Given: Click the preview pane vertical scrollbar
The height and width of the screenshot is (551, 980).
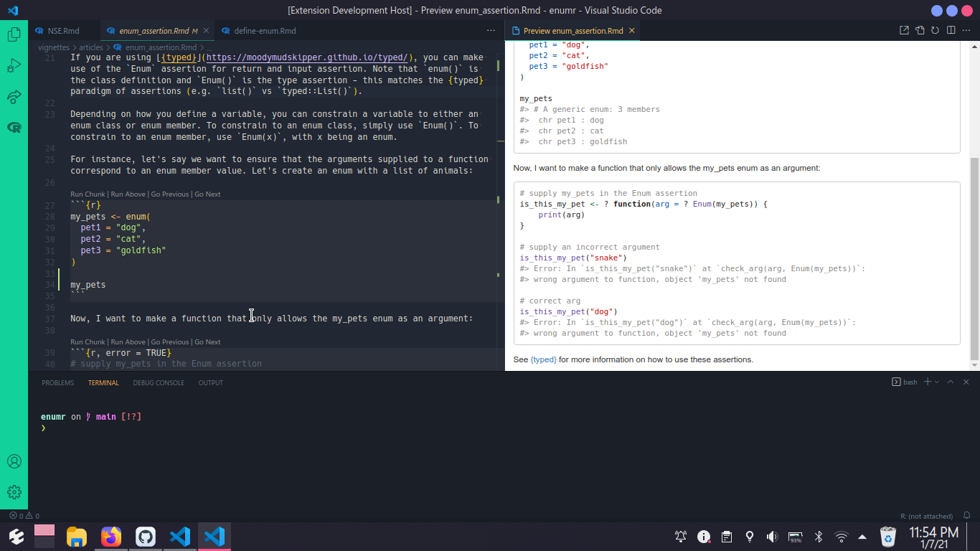Looking at the screenshot, I should click(x=974, y=258).
